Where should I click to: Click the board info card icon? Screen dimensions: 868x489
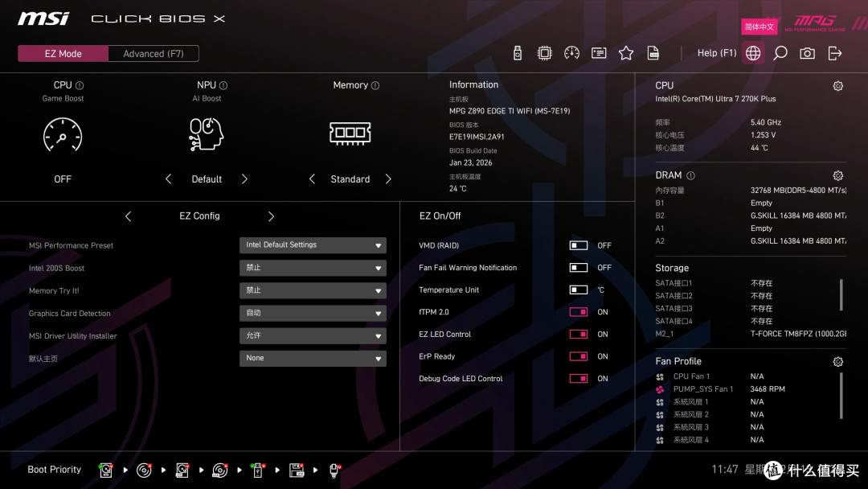coord(599,53)
